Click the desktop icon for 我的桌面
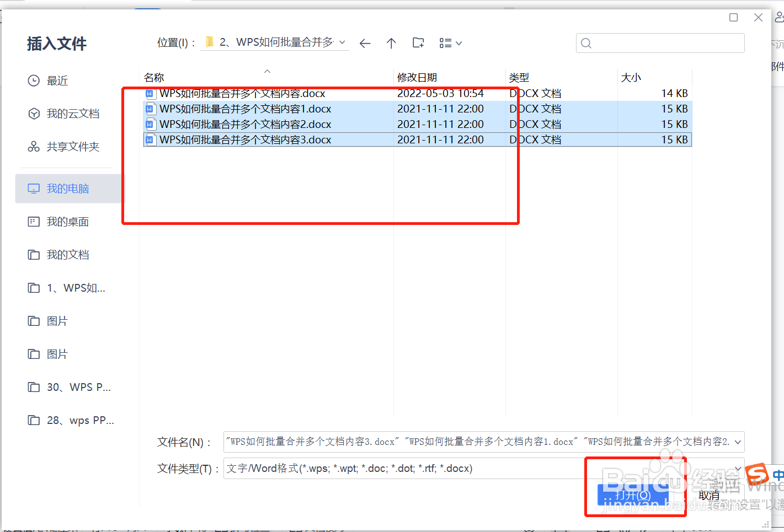Screen dimensions: 784x532 tap(34, 222)
